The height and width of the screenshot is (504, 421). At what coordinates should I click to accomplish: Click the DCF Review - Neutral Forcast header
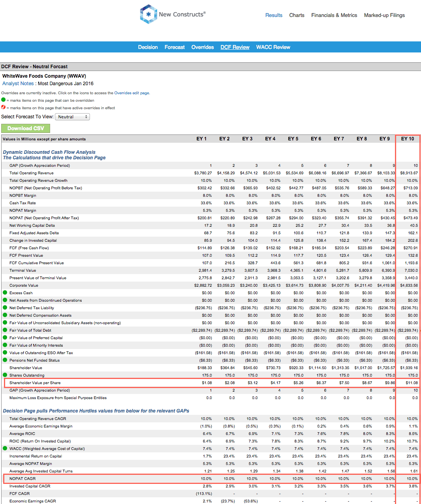point(34,67)
